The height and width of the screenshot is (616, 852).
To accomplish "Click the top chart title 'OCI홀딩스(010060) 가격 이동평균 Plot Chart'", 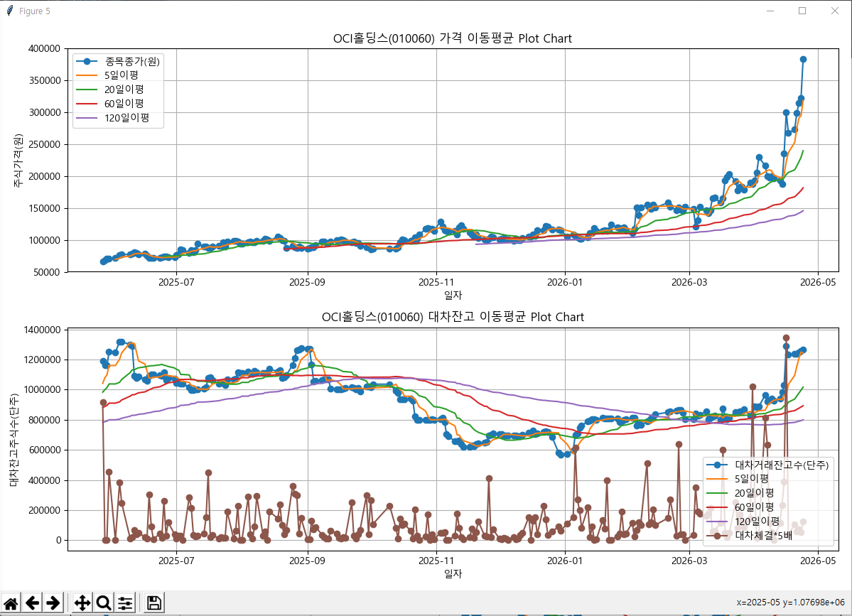I will 452,38.
